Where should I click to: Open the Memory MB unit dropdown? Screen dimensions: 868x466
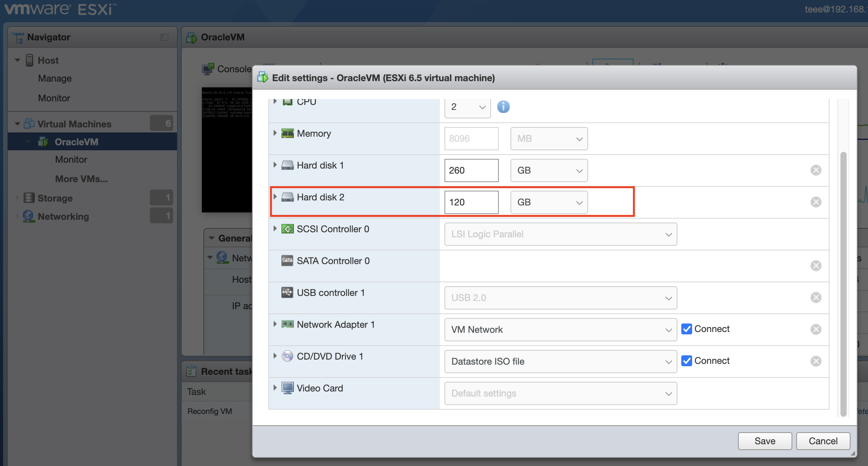[549, 138]
